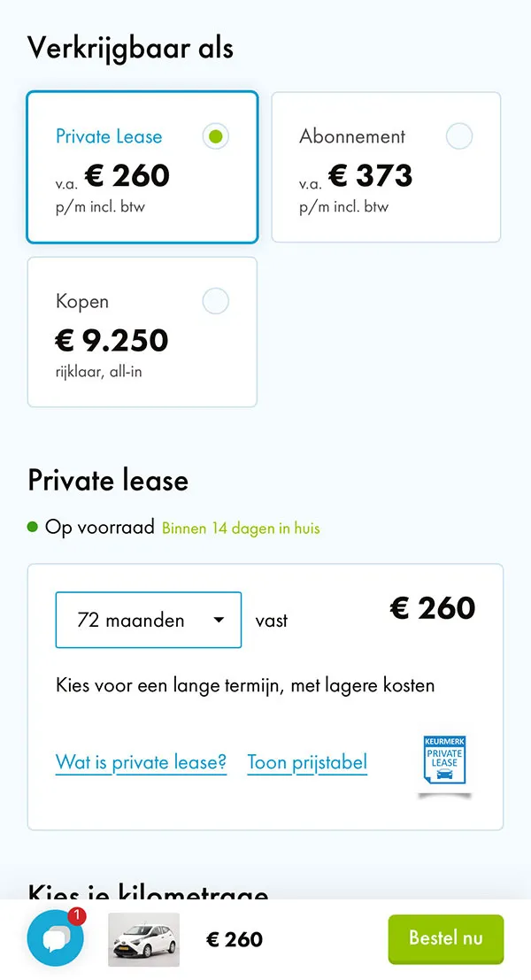The width and height of the screenshot is (531, 980).
Task: Click the € 260 price in the bottom bar
Action: click(x=234, y=939)
